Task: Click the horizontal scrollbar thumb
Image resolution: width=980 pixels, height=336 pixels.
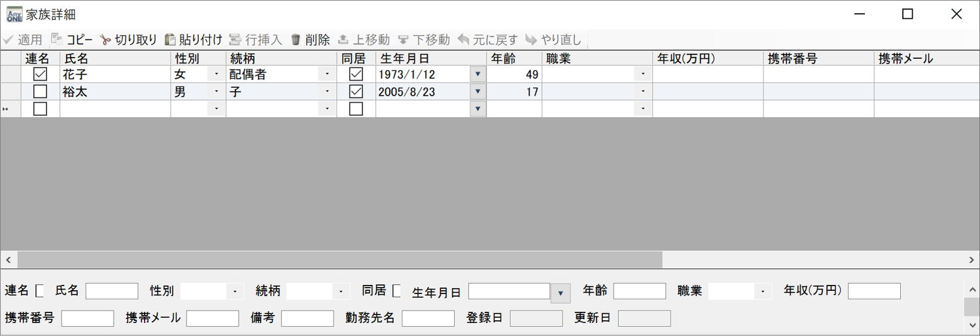Action: pos(340,260)
